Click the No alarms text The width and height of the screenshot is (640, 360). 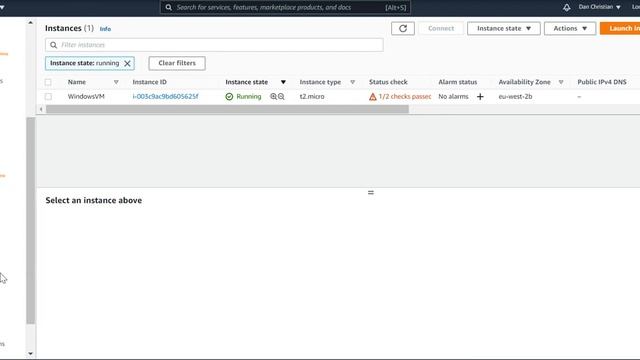[x=453, y=97]
